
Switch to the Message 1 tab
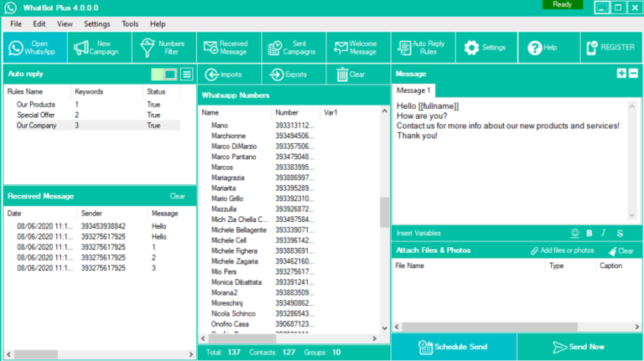[413, 90]
